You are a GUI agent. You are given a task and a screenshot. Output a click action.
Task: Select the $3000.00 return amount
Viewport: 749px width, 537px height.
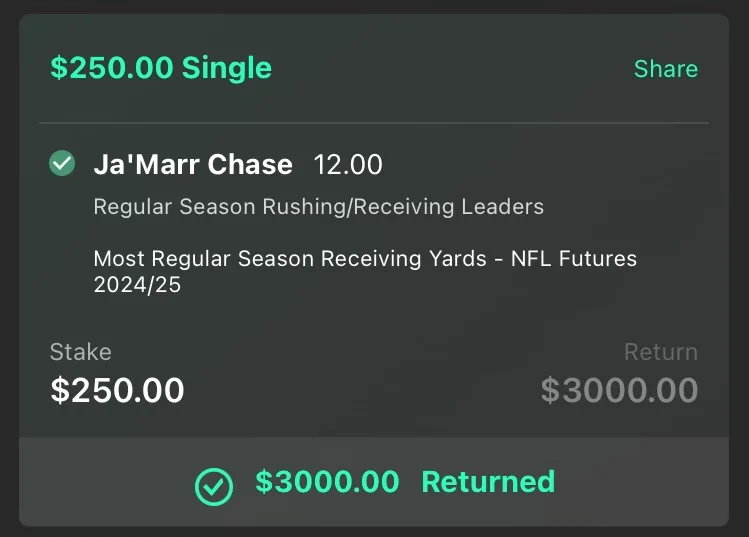(x=620, y=390)
